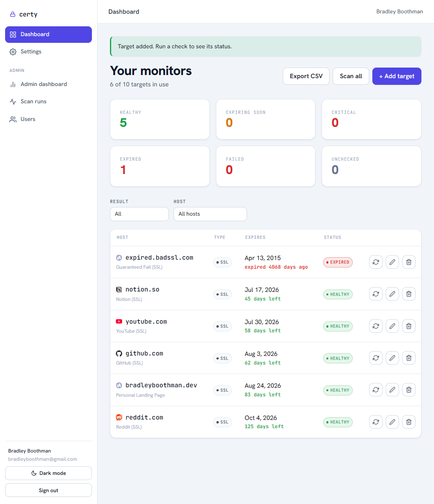Go to Dashboard in sidebar
The width and height of the screenshot is (434, 504).
click(x=48, y=35)
